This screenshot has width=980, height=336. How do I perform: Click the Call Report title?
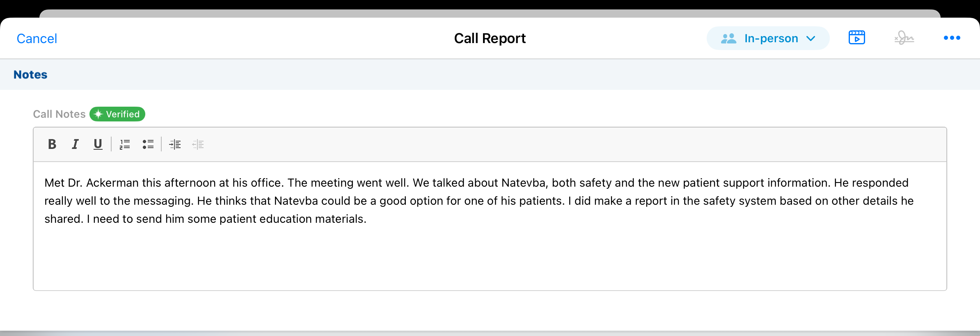pyautogui.click(x=490, y=39)
